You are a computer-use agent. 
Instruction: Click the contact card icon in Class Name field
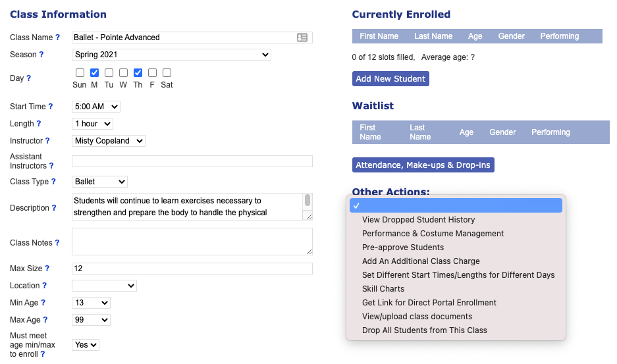[x=302, y=38]
